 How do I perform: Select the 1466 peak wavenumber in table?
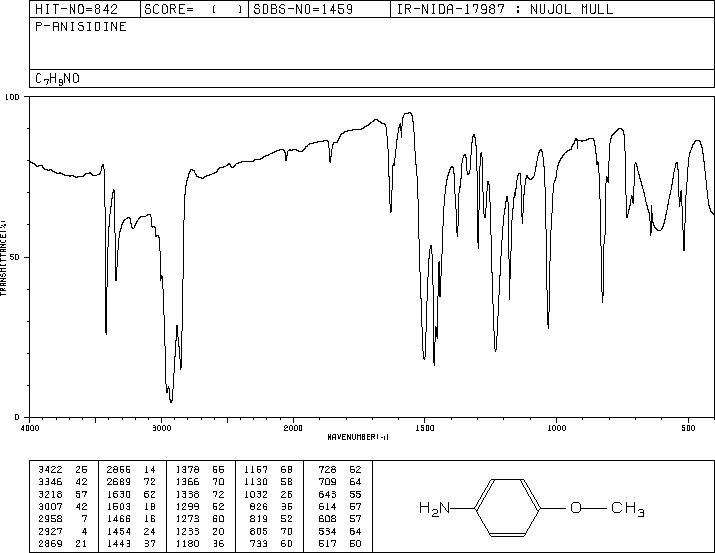119,519
